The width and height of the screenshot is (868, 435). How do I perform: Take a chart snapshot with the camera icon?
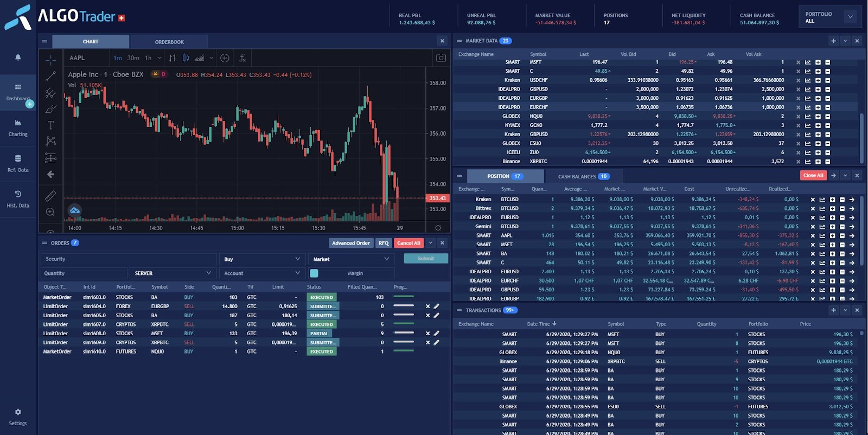pos(441,58)
